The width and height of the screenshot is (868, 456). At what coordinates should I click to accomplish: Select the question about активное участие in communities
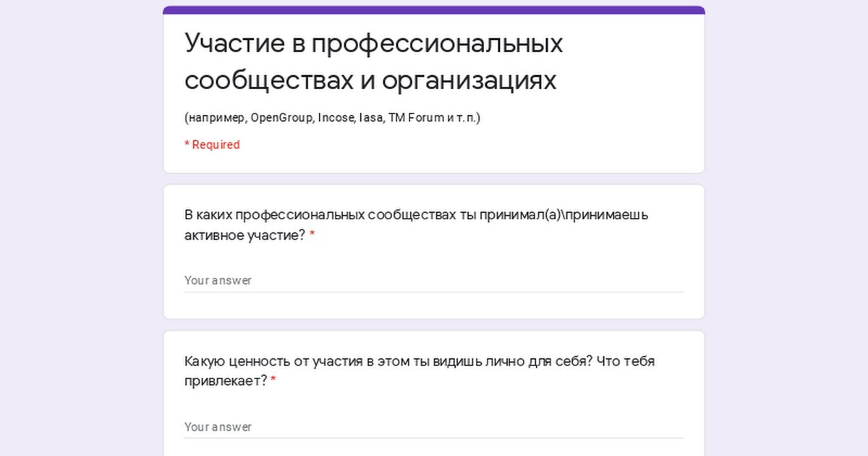pyautogui.click(x=416, y=225)
